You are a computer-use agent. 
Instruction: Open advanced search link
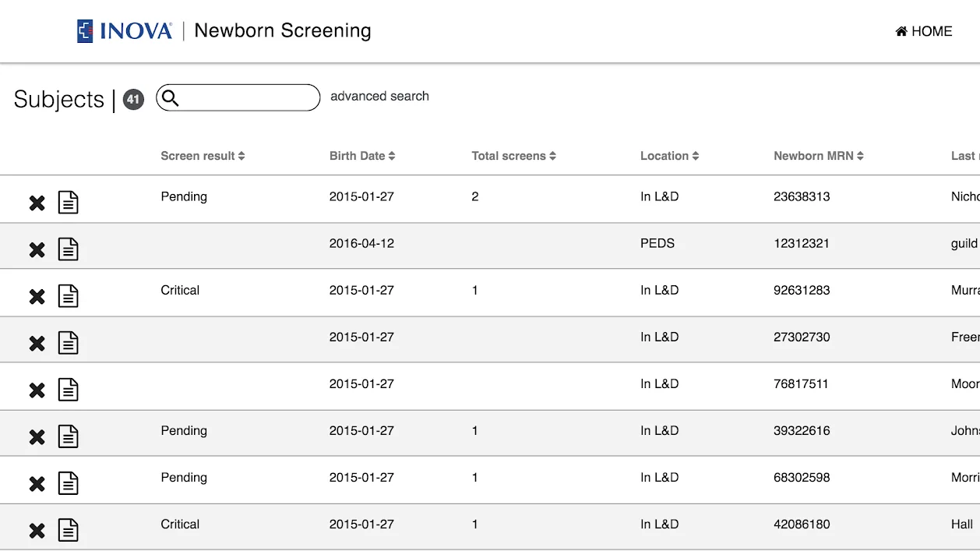click(379, 97)
